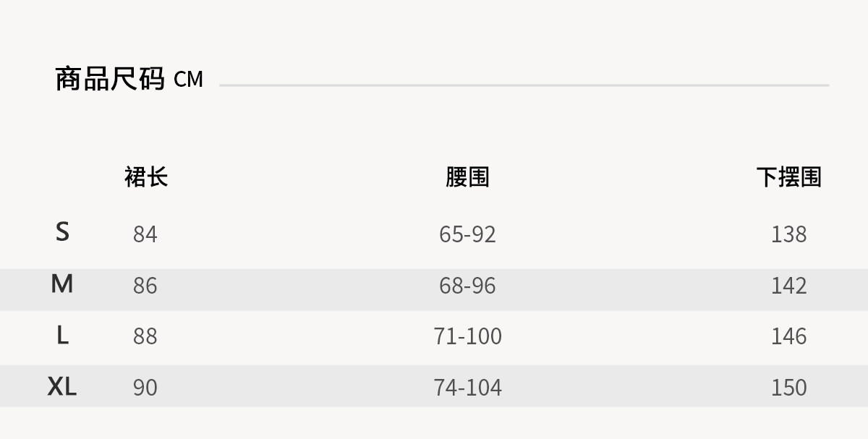Click the 下摆围 column header
The image size is (868, 439).
click(788, 176)
